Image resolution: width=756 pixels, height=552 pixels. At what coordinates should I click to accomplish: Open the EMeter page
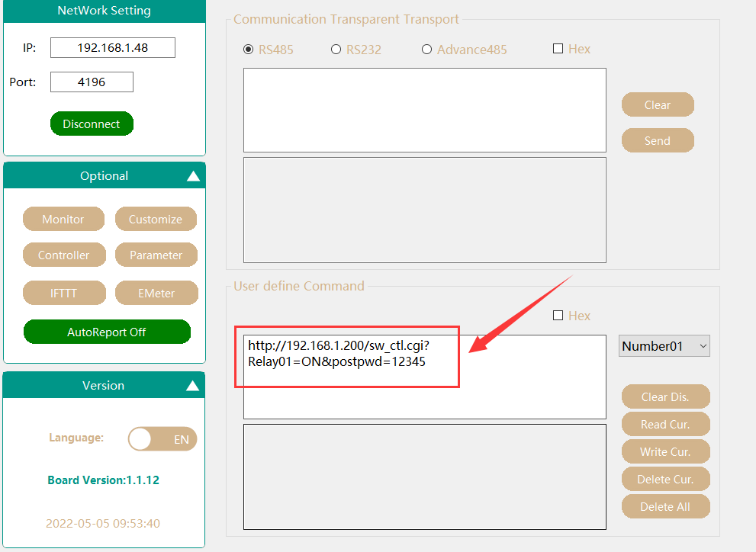156,293
